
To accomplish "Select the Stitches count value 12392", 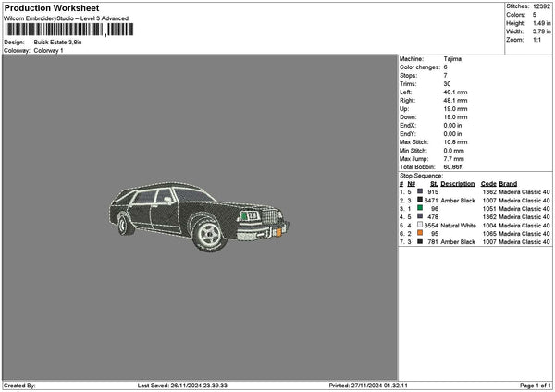I will [x=542, y=6].
